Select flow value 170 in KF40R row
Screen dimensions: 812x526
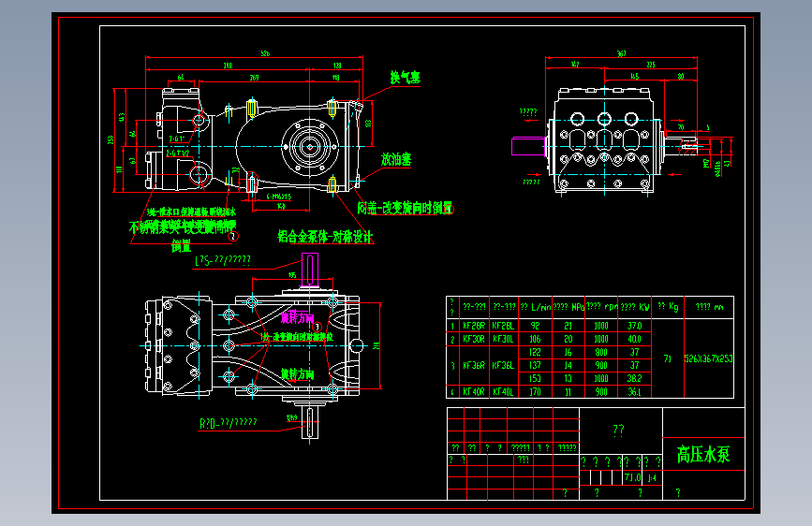tap(535, 392)
